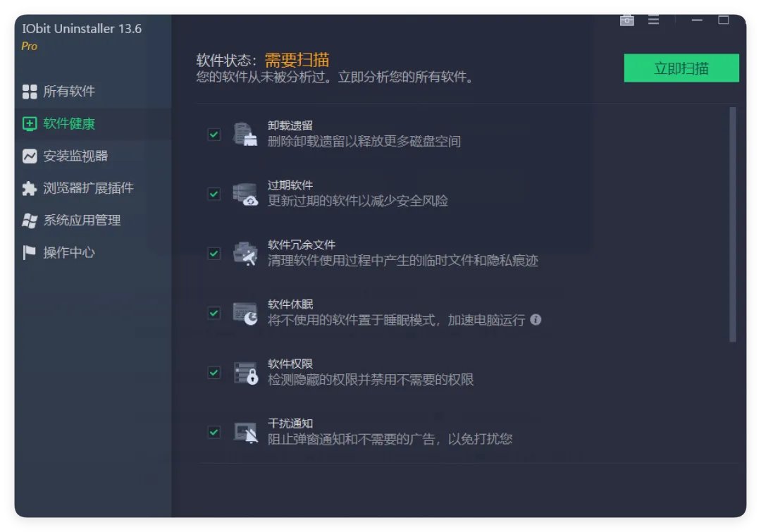This screenshot has width=761, height=532.
Task: Toggle the 软件权限 checkbox
Action: [x=214, y=373]
